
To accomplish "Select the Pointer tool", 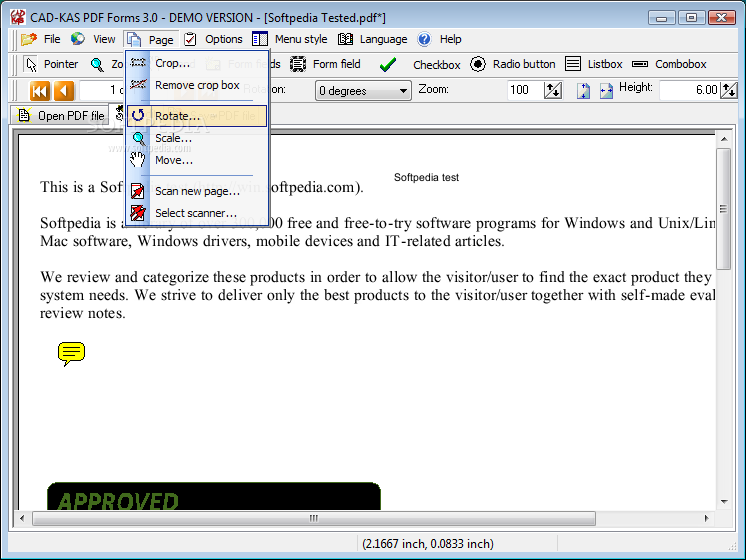I will pos(52,64).
